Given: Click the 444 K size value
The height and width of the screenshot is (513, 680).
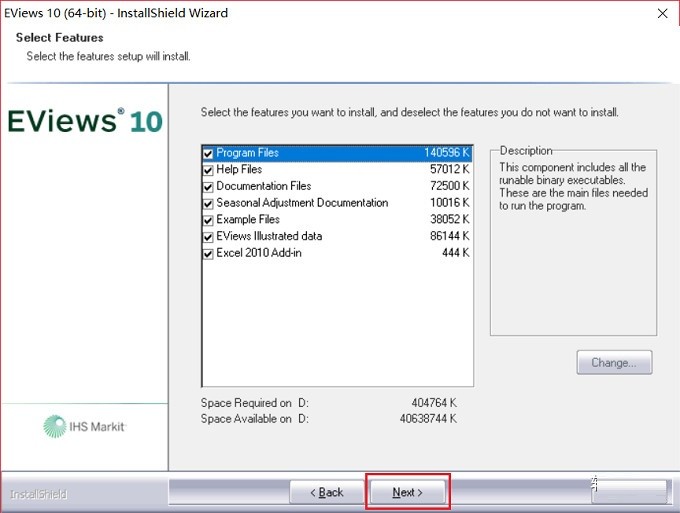Looking at the screenshot, I should (x=456, y=253).
